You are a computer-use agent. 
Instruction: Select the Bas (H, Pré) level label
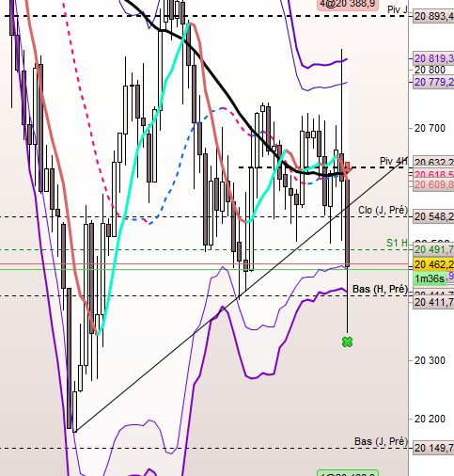click(x=380, y=289)
